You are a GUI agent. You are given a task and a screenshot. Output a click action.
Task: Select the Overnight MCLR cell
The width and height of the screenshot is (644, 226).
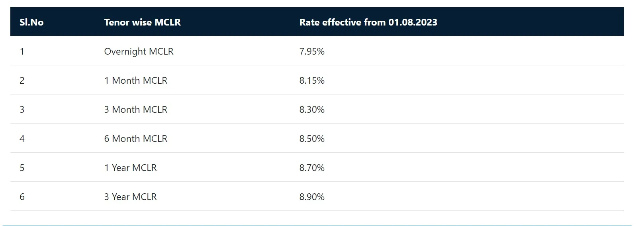point(139,51)
